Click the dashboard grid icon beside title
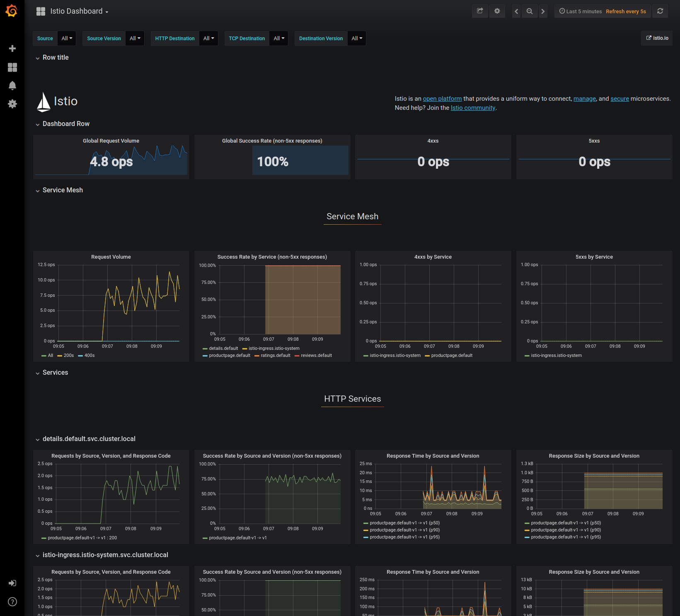The width and height of the screenshot is (680, 616). tap(41, 11)
